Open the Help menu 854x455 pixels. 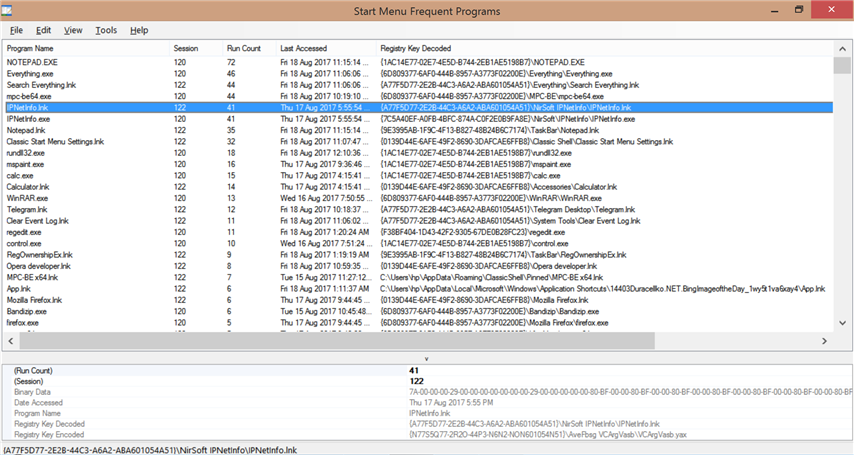pos(139,31)
